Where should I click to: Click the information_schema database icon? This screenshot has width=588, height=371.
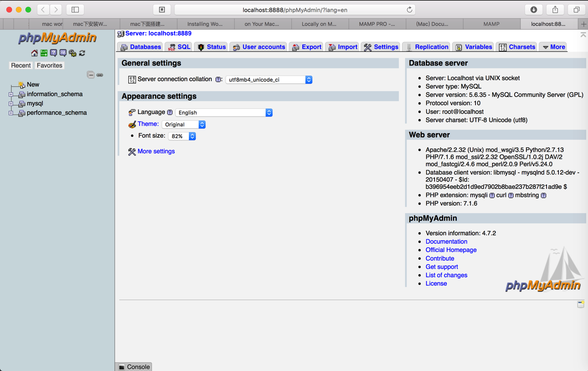[x=21, y=94]
